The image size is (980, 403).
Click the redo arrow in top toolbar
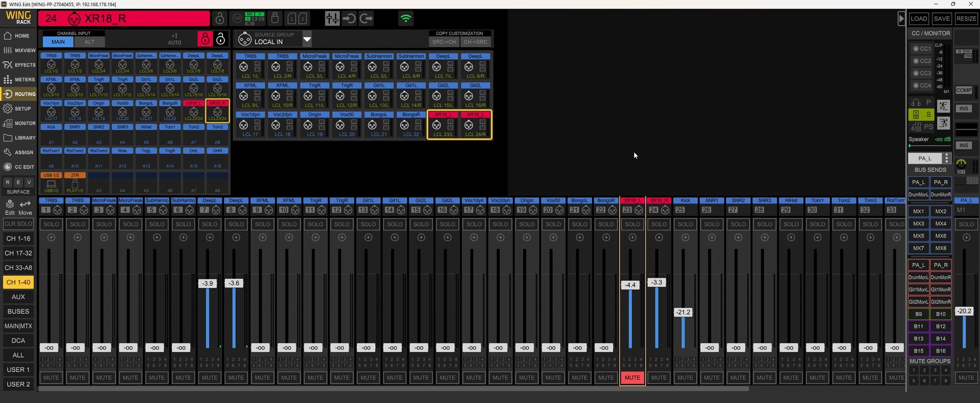pyautogui.click(x=366, y=19)
